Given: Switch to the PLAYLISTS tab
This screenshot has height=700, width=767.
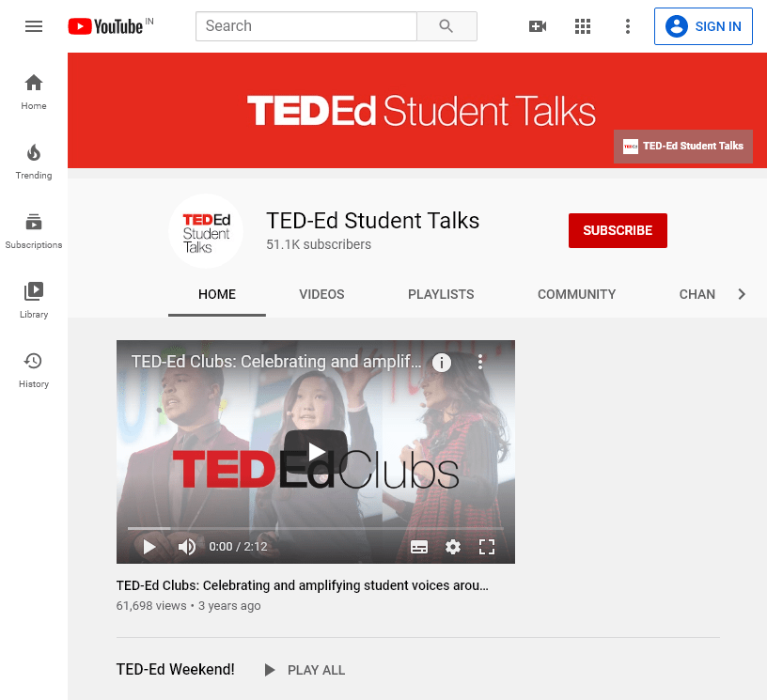Looking at the screenshot, I should coord(441,294).
